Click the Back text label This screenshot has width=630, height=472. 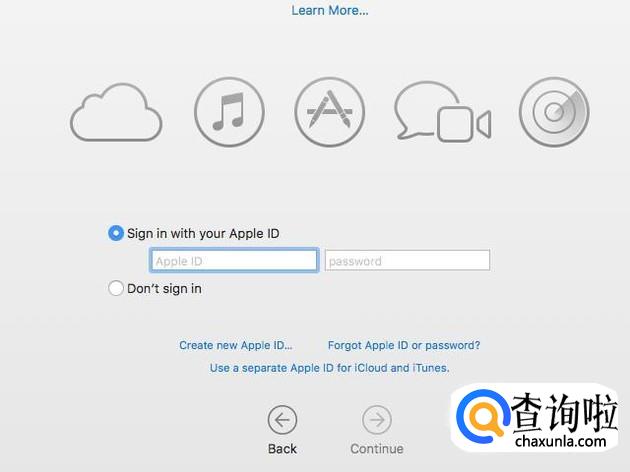click(282, 449)
